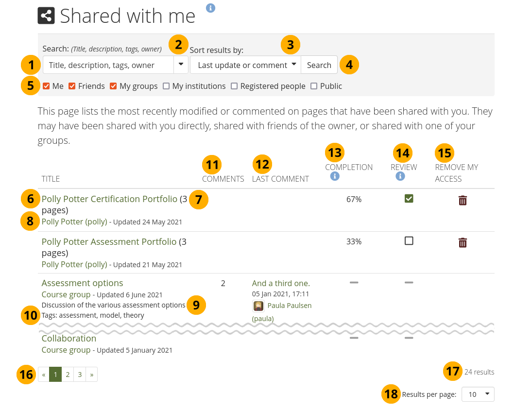Click the Completion column info icon
The width and height of the screenshot is (532, 410).
tap(334, 177)
